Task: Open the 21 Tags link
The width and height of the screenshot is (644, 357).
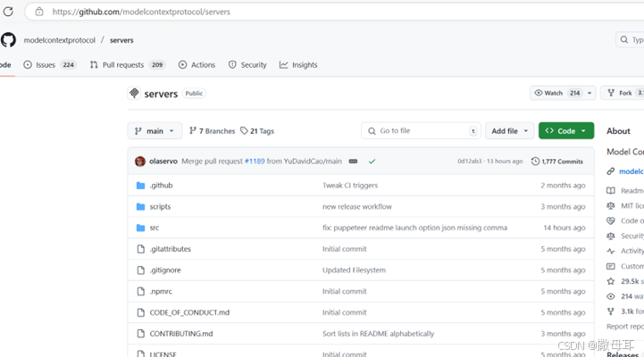Action: coord(257,131)
